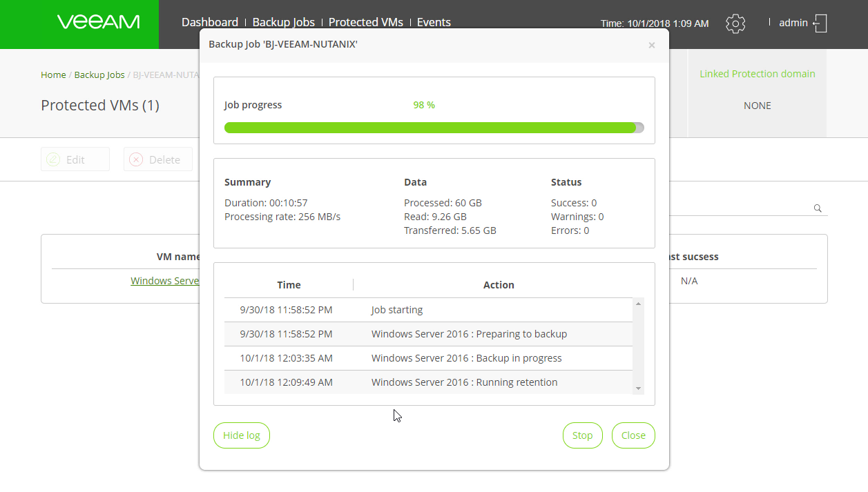Click the job progress bar

click(434, 128)
